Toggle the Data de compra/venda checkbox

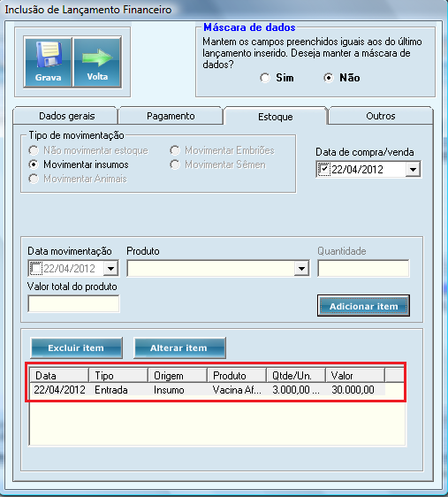pyautogui.click(x=324, y=169)
